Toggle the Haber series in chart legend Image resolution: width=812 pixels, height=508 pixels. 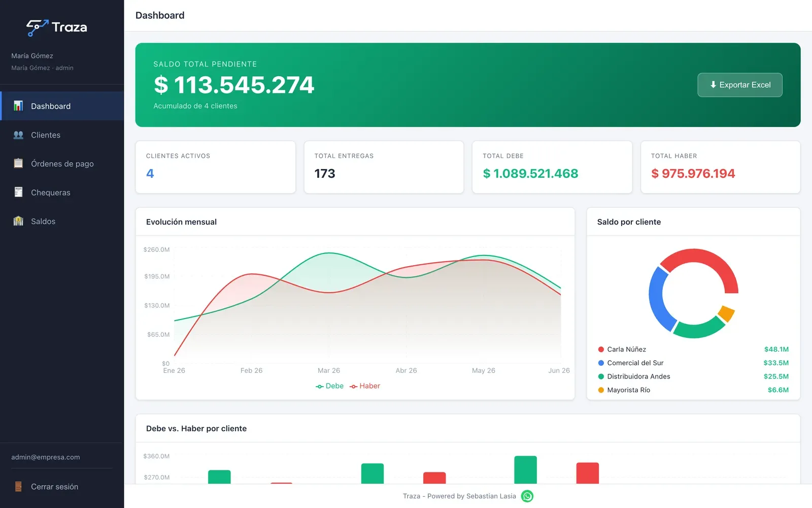tap(365, 386)
